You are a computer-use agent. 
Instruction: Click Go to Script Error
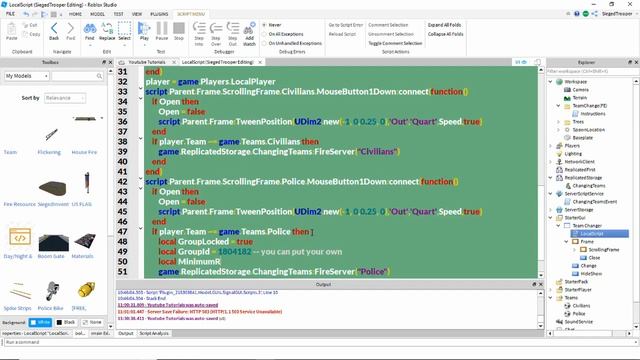(345, 25)
